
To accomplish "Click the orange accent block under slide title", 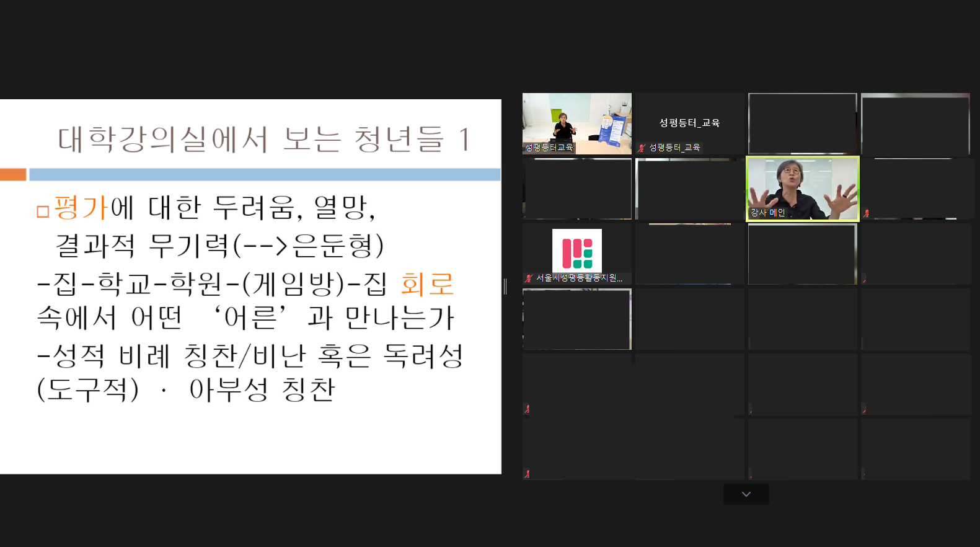I will pyautogui.click(x=13, y=175).
